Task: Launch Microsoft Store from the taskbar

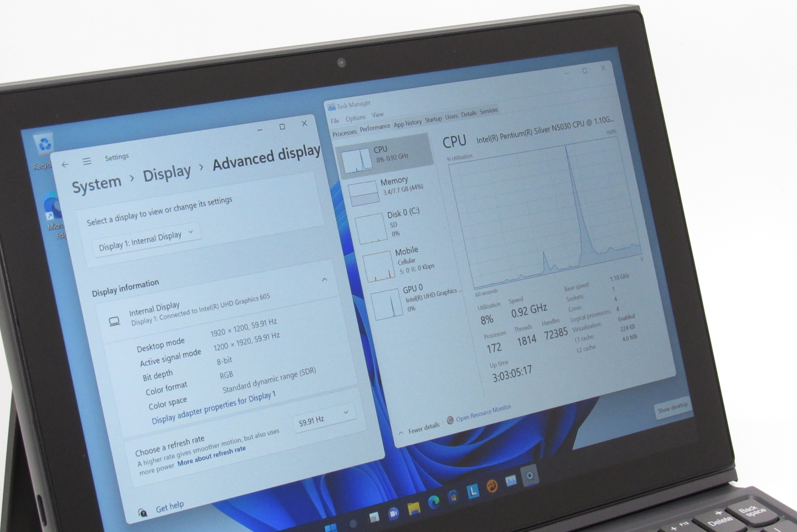Action: pyautogui.click(x=453, y=497)
